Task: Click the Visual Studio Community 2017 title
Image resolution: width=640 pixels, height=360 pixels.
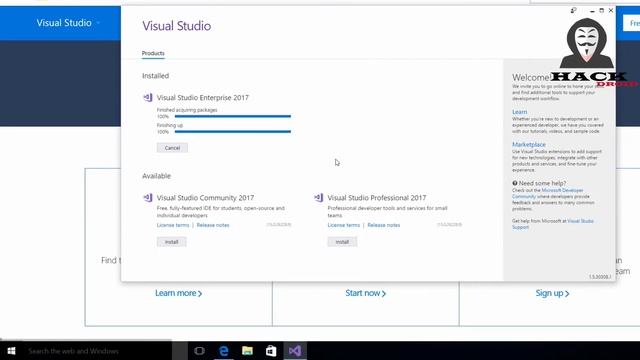Action: point(205,198)
